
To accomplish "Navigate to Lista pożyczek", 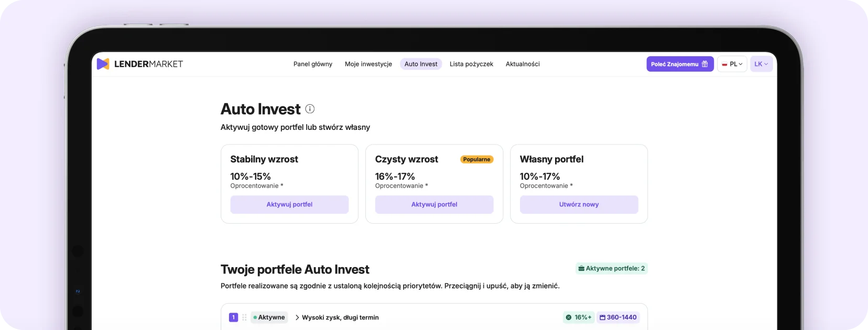I will (471, 64).
